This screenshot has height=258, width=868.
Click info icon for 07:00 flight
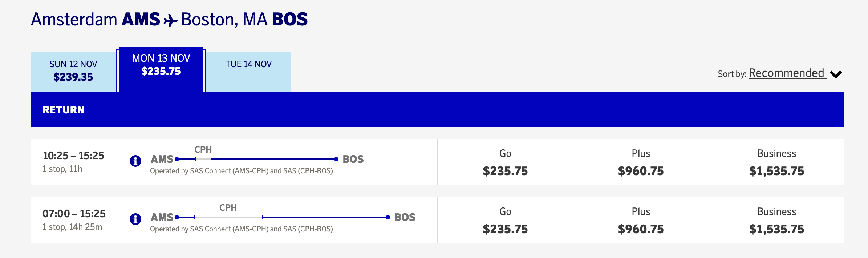click(x=135, y=219)
